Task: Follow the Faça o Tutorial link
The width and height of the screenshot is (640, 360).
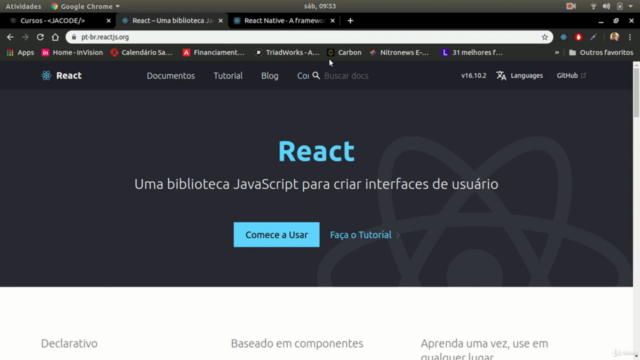Action: 364,235
